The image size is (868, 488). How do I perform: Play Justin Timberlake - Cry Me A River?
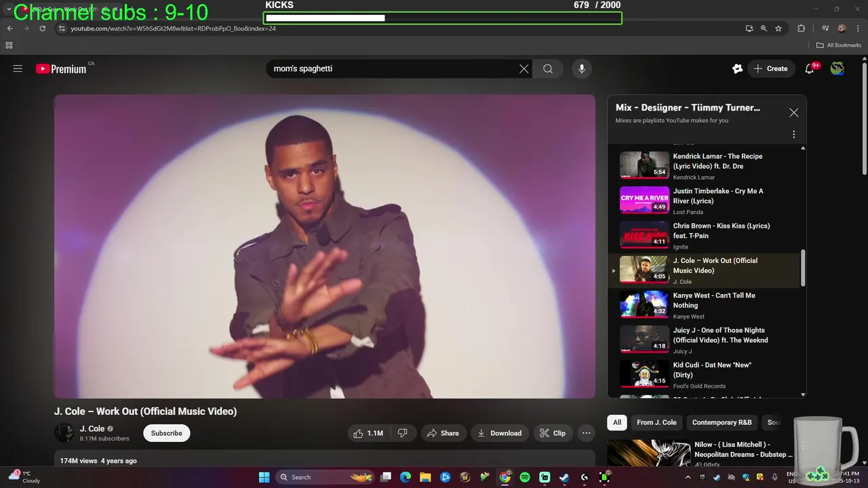[x=705, y=201]
